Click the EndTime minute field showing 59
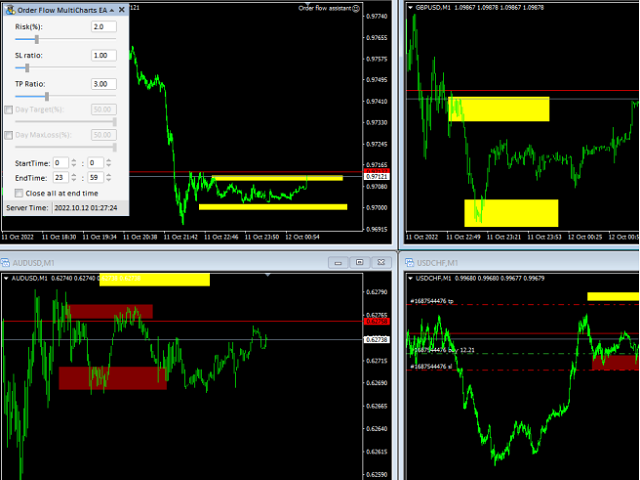Image resolution: width=640 pixels, height=480 pixels. pyautogui.click(x=96, y=178)
